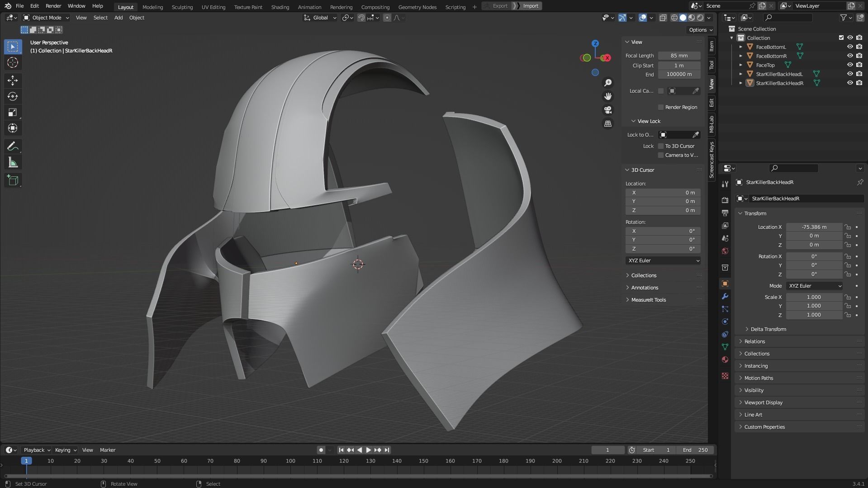Toggle the camera view icon
This screenshot has height=488, width=868.
(x=608, y=110)
